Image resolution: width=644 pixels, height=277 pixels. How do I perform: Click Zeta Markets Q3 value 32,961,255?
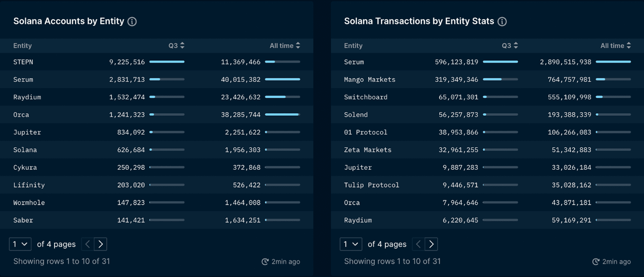pos(459,150)
